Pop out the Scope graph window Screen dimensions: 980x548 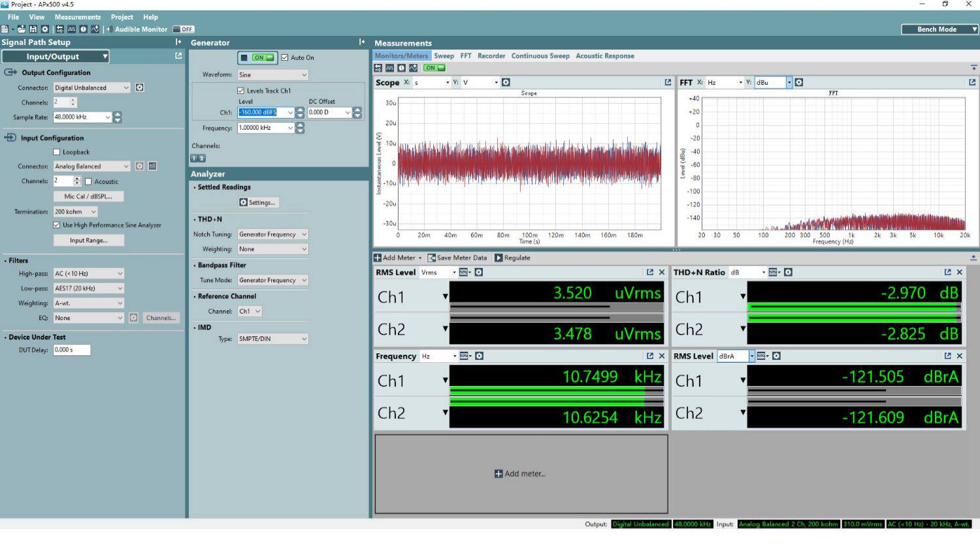[668, 82]
